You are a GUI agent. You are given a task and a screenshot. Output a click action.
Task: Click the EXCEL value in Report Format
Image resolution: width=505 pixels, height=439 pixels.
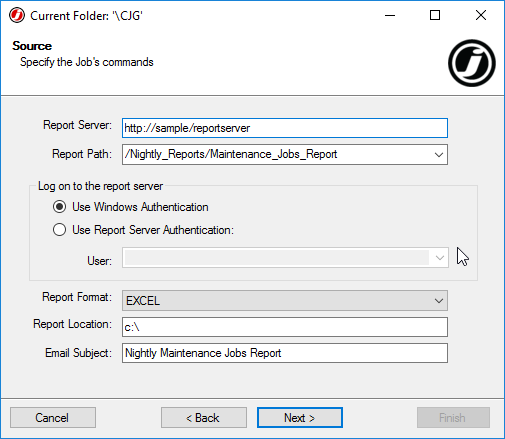[143, 301]
